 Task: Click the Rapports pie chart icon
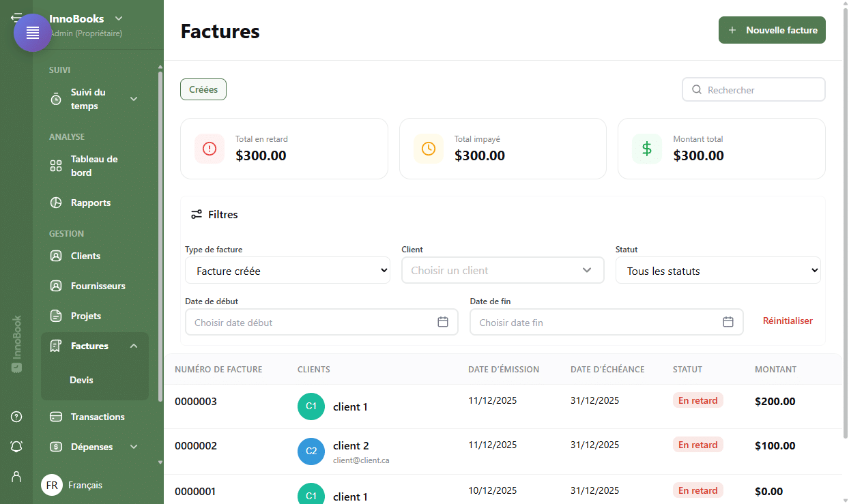[x=56, y=203]
